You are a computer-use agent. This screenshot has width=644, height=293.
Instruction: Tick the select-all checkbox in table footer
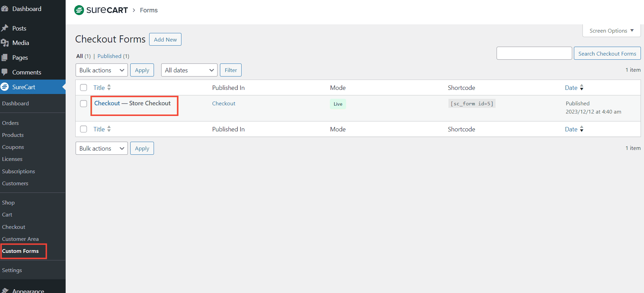click(x=84, y=129)
